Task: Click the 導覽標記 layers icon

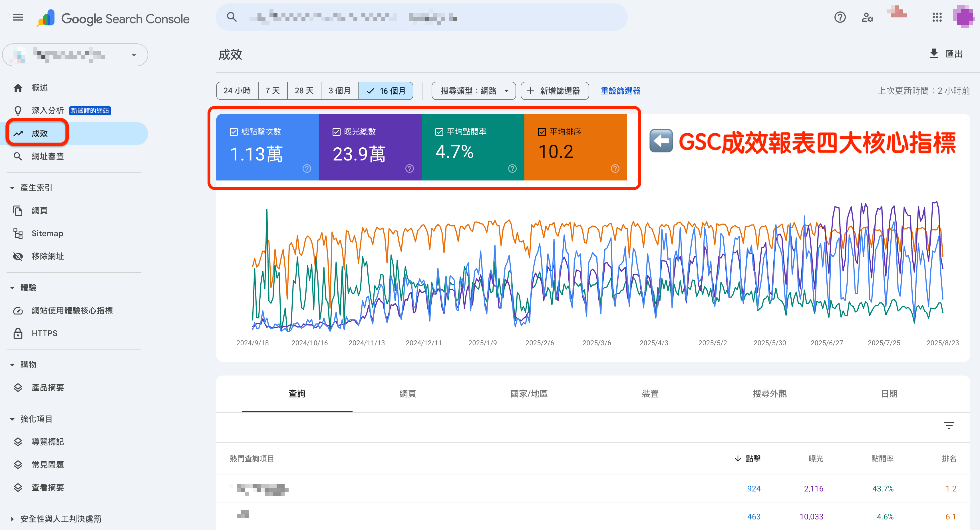Action: (x=18, y=442)
